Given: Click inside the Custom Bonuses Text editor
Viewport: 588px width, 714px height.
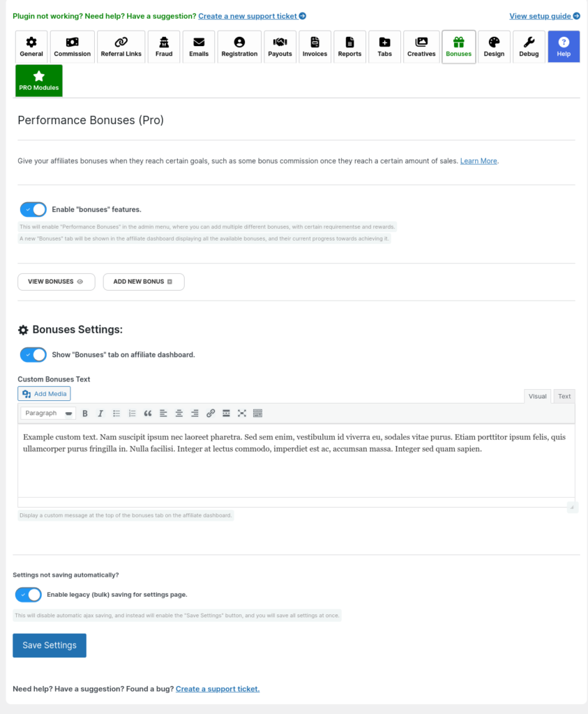Looking at the screenshot, I should pos(296,461).
